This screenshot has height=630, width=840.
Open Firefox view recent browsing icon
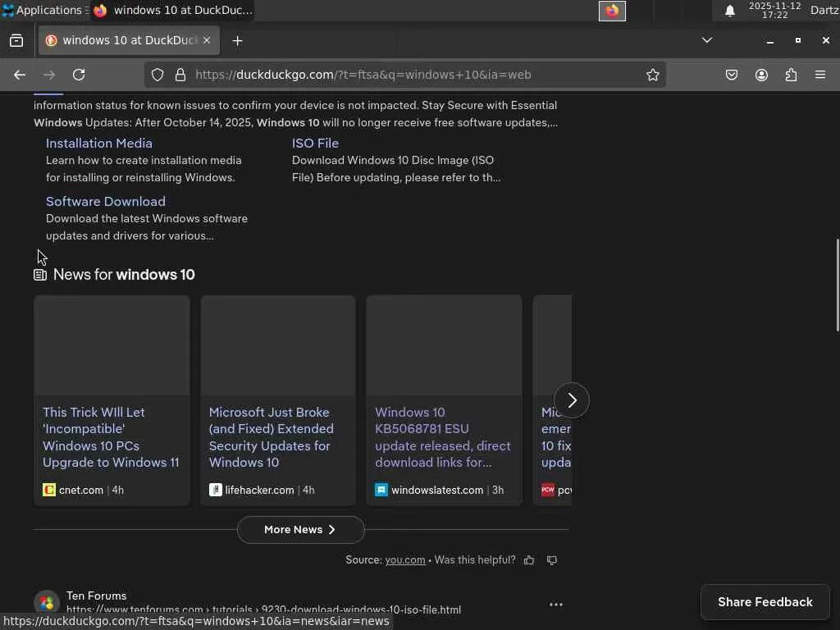(16, 41)
